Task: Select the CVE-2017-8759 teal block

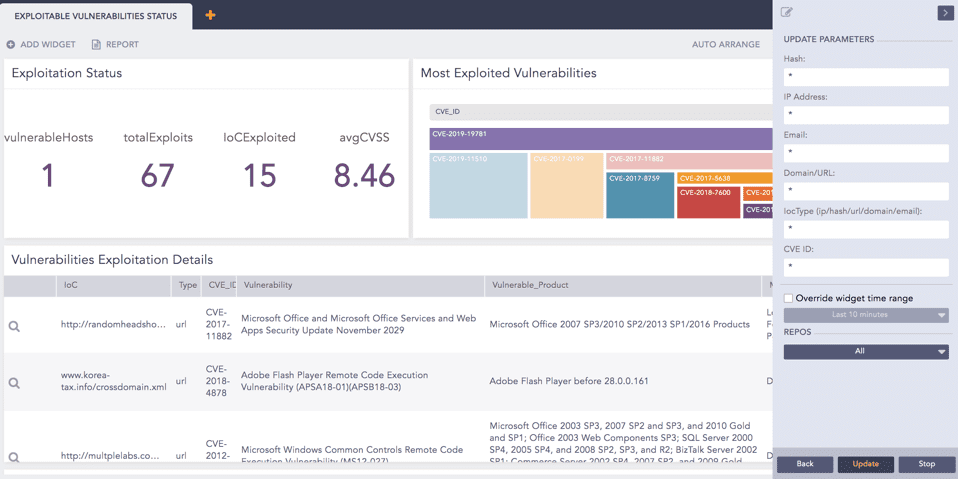Action: coord(640,196)
